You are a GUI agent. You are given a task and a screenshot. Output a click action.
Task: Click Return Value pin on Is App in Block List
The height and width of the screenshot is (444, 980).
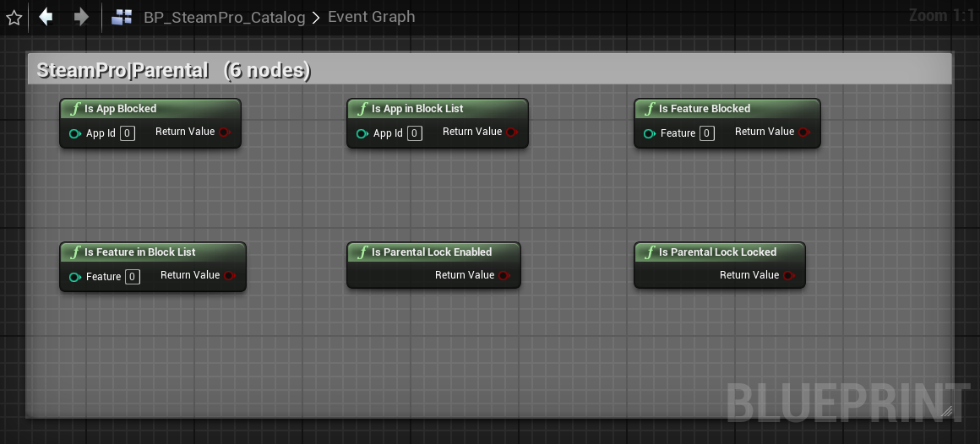pyautogui.click(x=513, y=132)
